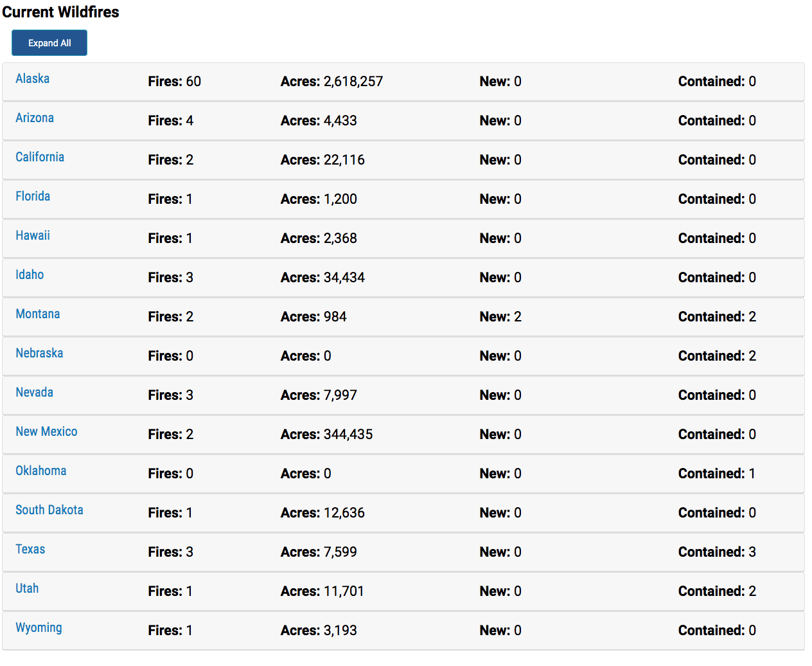Select 'Fires: 3' in the Texas row
This screenshot has height=666, width=812.
pos(171,552)
